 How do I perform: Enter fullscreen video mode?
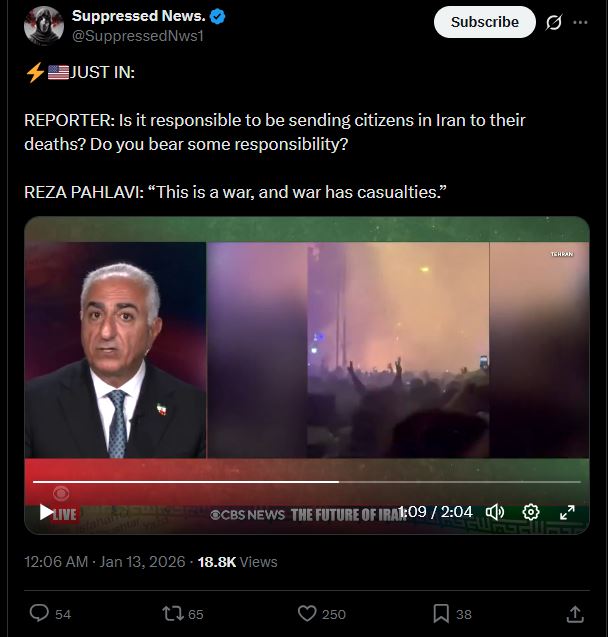click(x=567, y=512)
